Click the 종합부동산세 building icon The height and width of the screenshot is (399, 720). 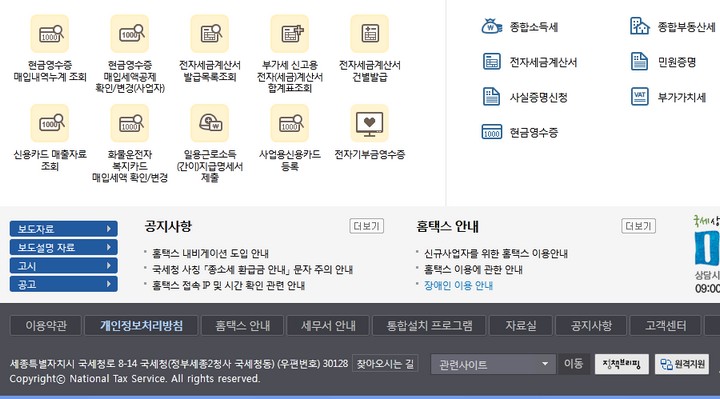point(639,26)
